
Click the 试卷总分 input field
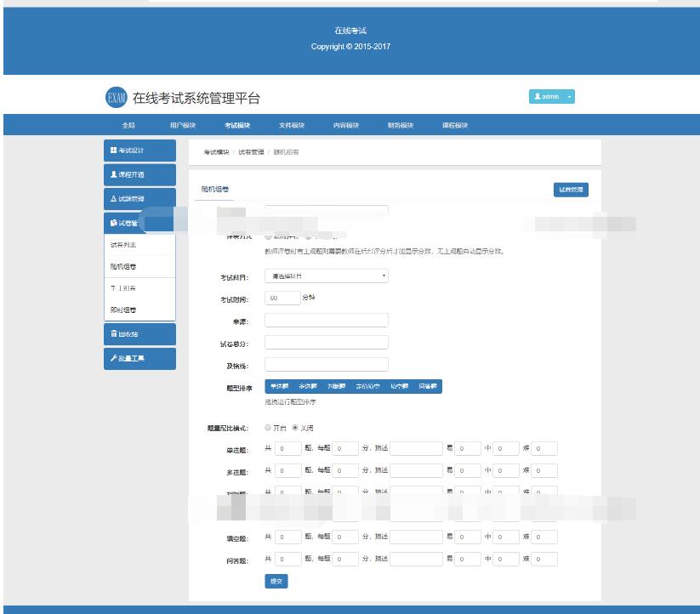click(x=327, y=343)
